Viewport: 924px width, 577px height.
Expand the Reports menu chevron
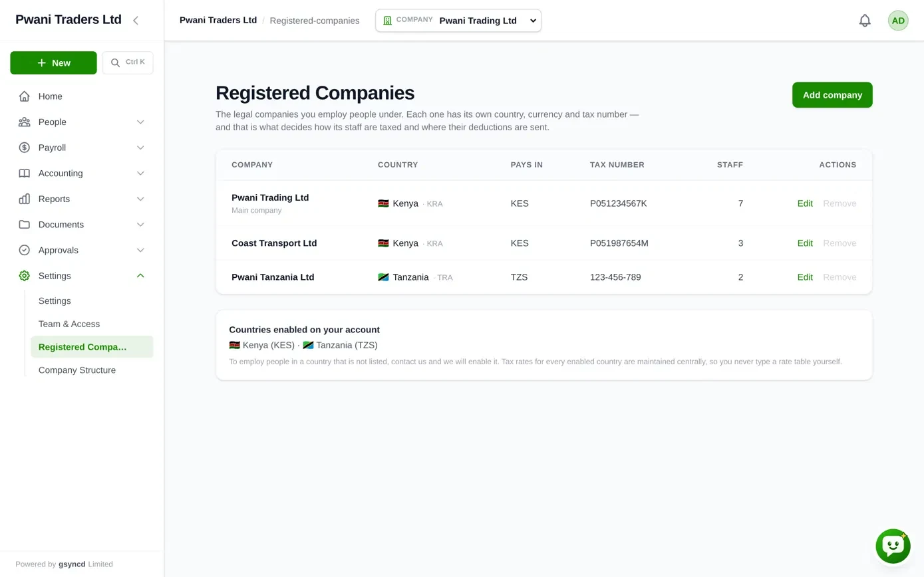click(140, 199)
